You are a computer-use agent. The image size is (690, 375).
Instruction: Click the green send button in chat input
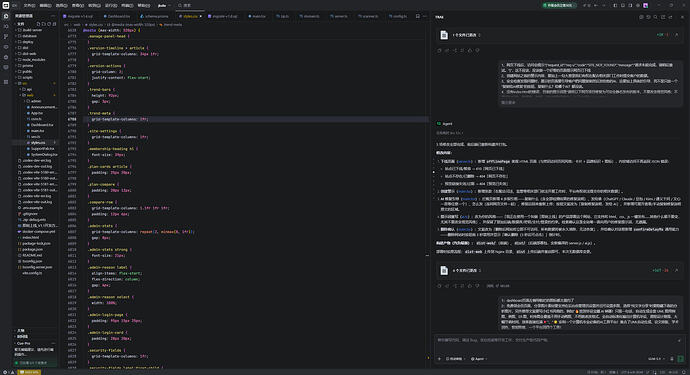pos(681,359)
